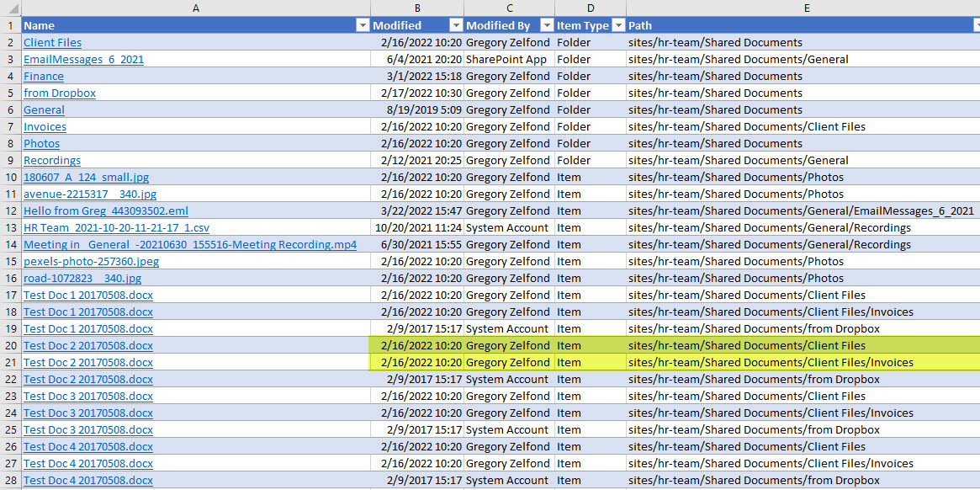Select column A by clicking its header
Screen dimensions: 980x490
click(195, 8)
